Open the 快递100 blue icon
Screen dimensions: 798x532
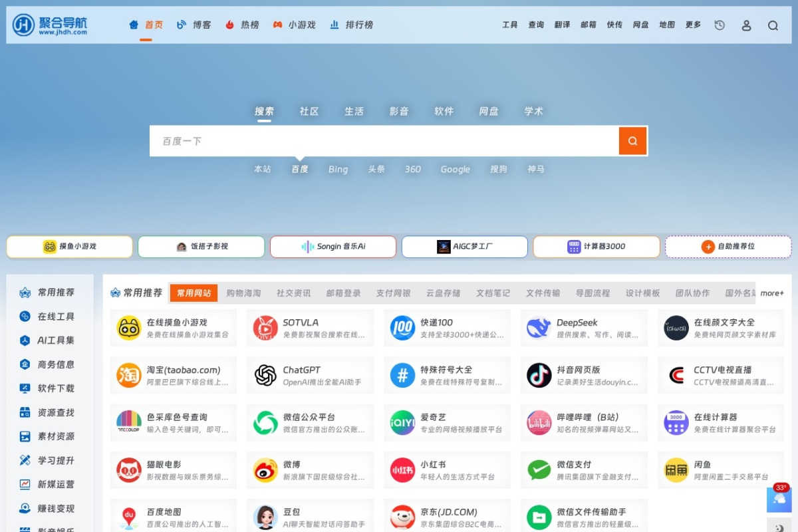click(402, 328)
